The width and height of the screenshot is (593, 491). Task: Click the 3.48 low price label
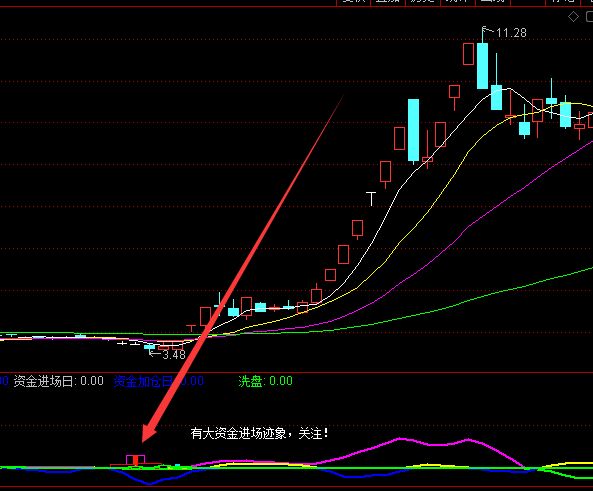tap(174, 355)
